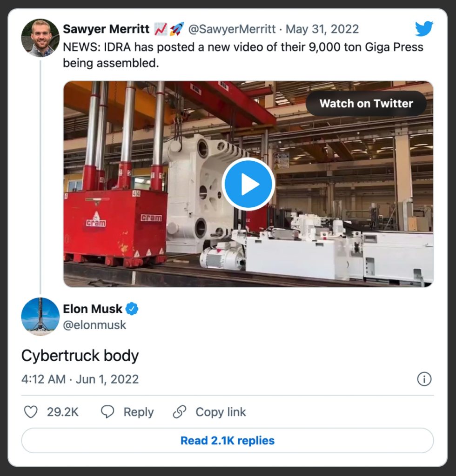This screenshot has width=456, height=476.
Task: Open Elon Musk's rocket profile picture
Action: pyautogui.click(x=40, y=317)
